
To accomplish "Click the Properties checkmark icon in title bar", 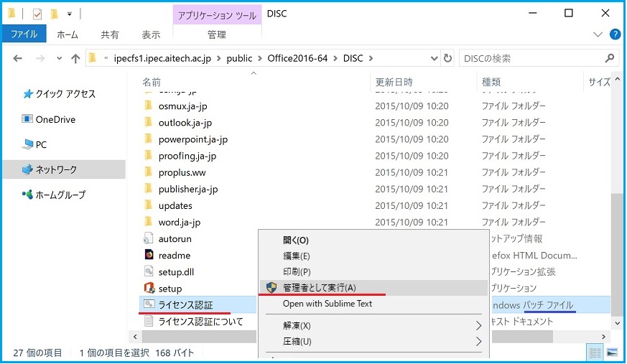I will (x=37, y=14).
